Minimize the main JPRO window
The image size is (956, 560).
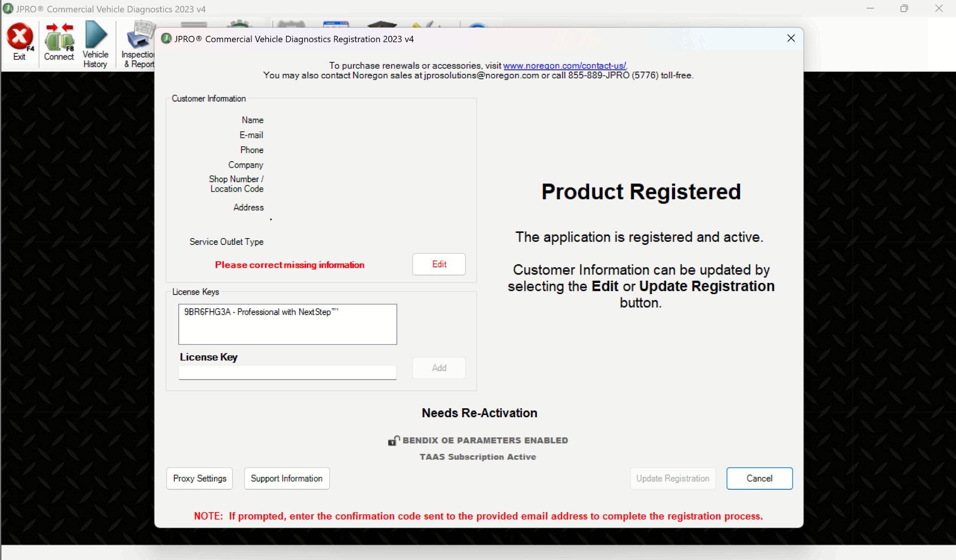tap(870, 9)
